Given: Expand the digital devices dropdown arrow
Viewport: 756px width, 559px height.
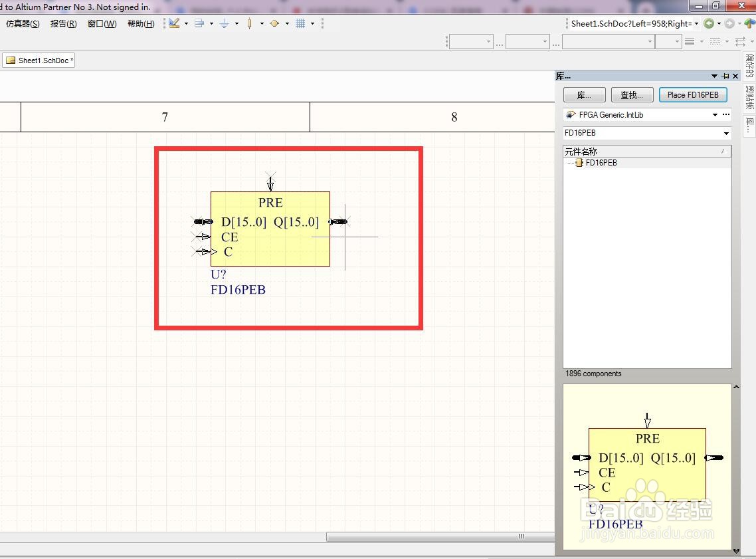Looking at the screenshot, I should coord(262,24).
